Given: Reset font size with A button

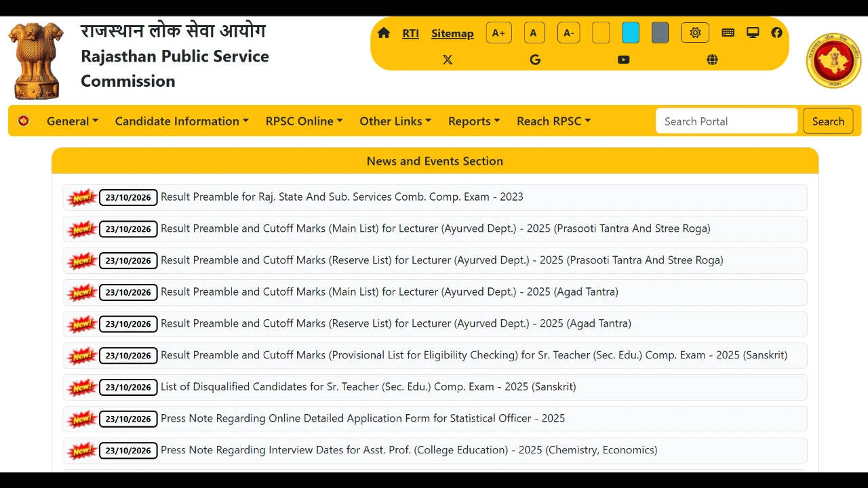Looking at the screenshot, I should pyautogui.click(x=534, y=33).
